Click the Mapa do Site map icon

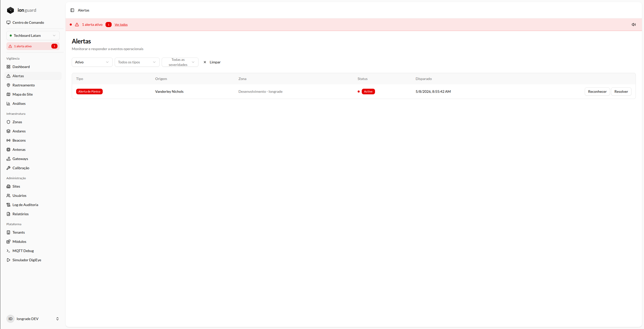click(x=8, y=94)
